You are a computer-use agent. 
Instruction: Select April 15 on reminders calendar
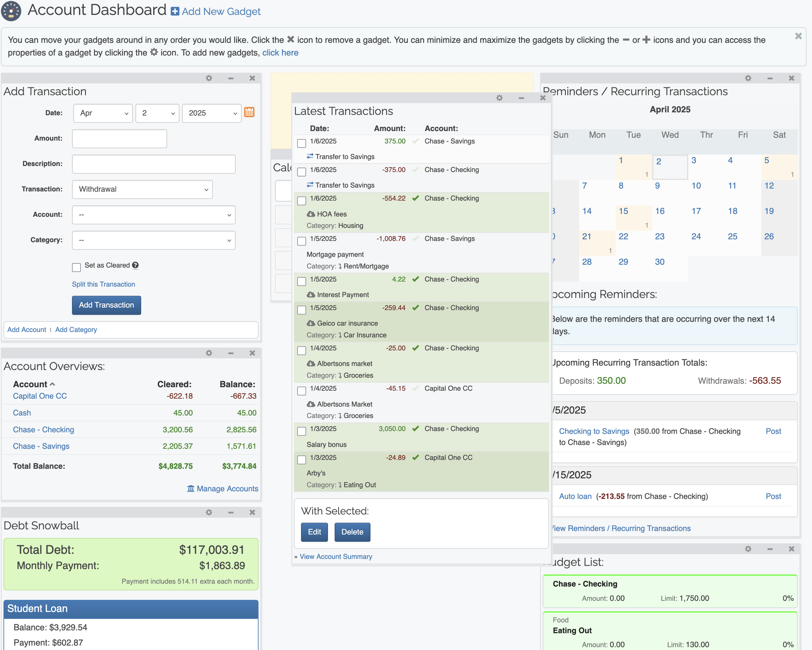pos(623,211)
